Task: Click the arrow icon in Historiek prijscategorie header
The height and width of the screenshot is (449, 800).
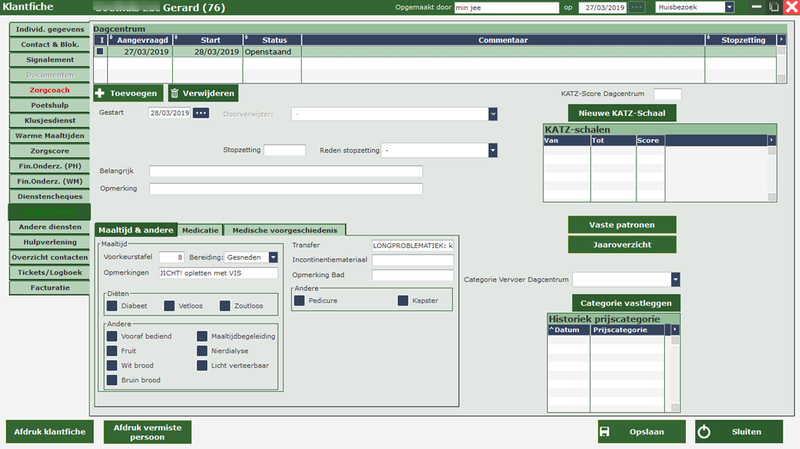Action: pos(674,329)
